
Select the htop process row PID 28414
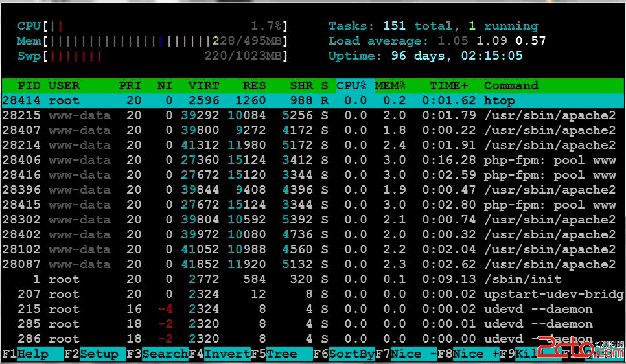pyautogui.click(x=312, y=100)
